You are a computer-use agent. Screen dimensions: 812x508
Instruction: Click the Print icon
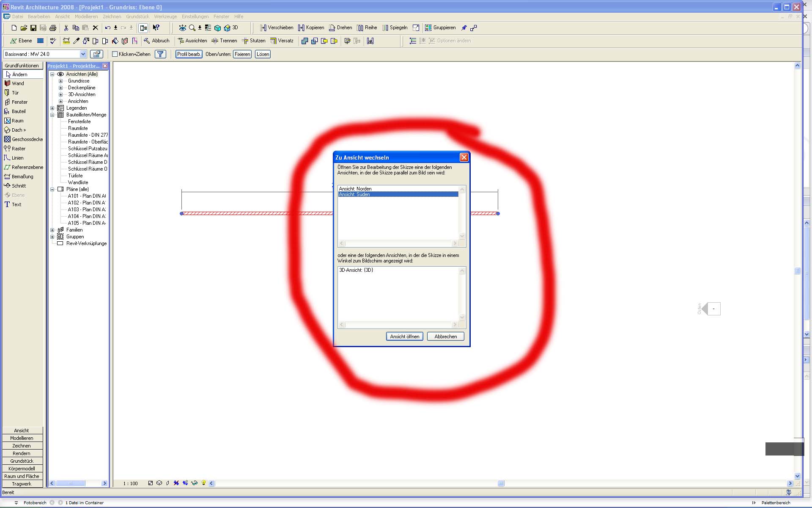tap(53, 28)
